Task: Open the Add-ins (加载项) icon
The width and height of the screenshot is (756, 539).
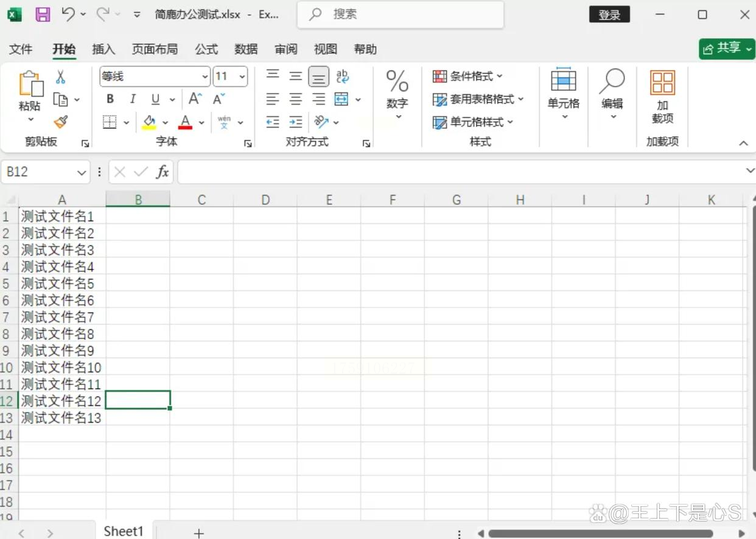Action: 662,97
